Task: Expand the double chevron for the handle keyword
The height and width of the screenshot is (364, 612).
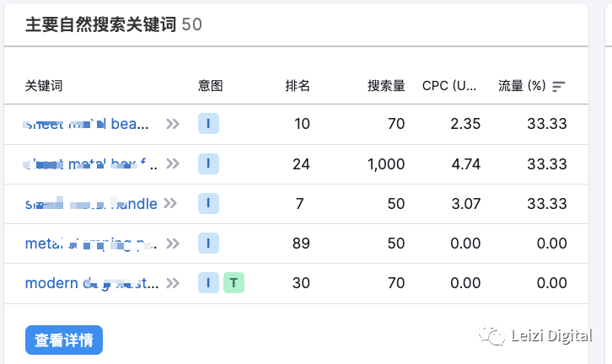Action: pos(171,203)
